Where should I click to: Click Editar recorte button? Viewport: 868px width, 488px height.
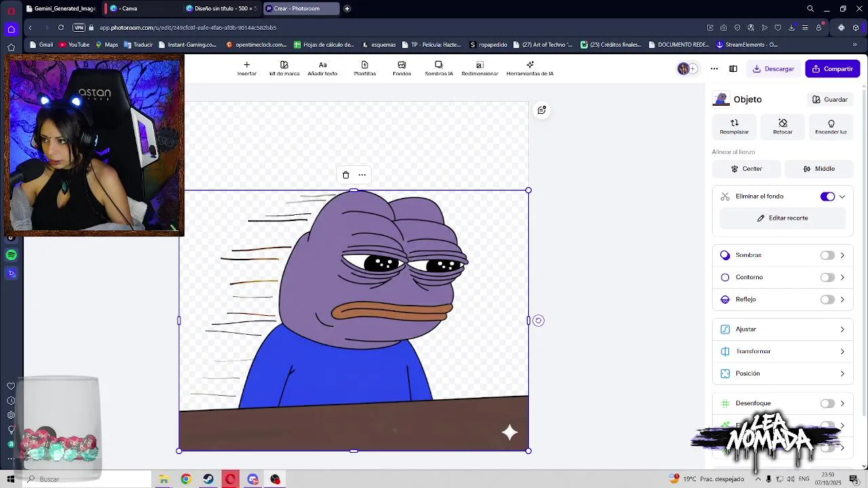pyautogui.click(x=783, y=218)
